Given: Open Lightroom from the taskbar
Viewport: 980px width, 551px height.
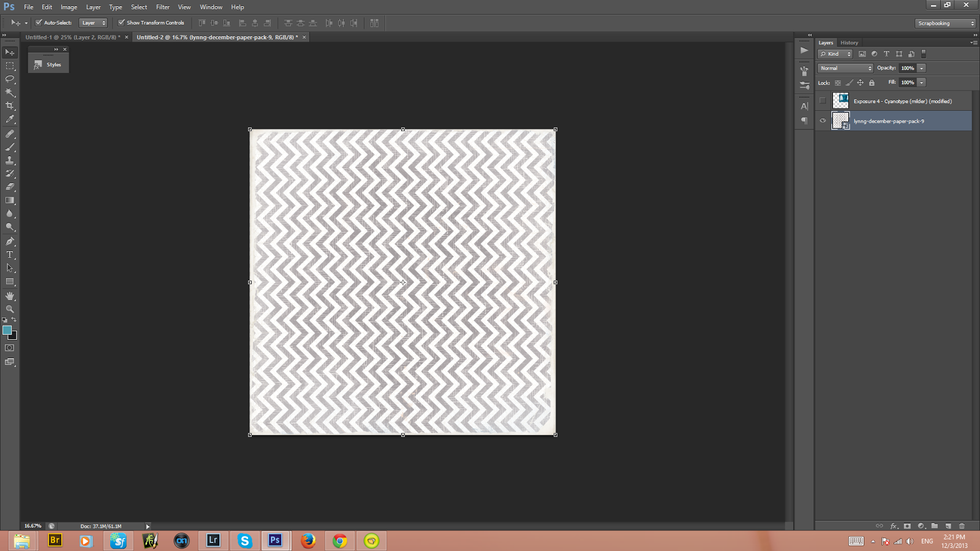Looking at the screenshot, I should coord(213,541).
